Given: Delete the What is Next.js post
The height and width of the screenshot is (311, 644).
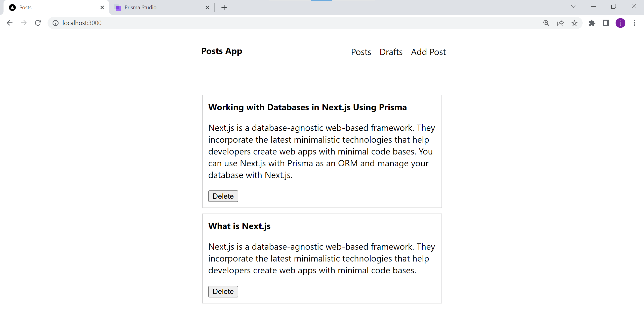Looking at the screenshot, I should point(223,291).
